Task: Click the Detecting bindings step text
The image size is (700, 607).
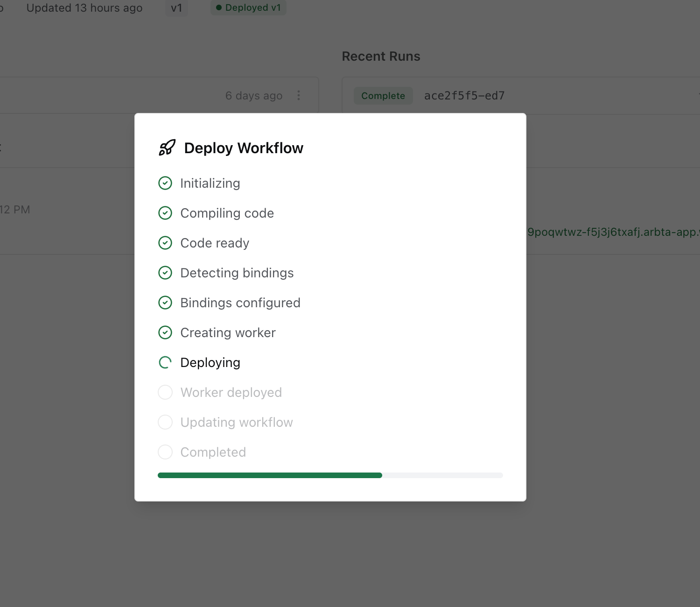Action: [237, 273]
